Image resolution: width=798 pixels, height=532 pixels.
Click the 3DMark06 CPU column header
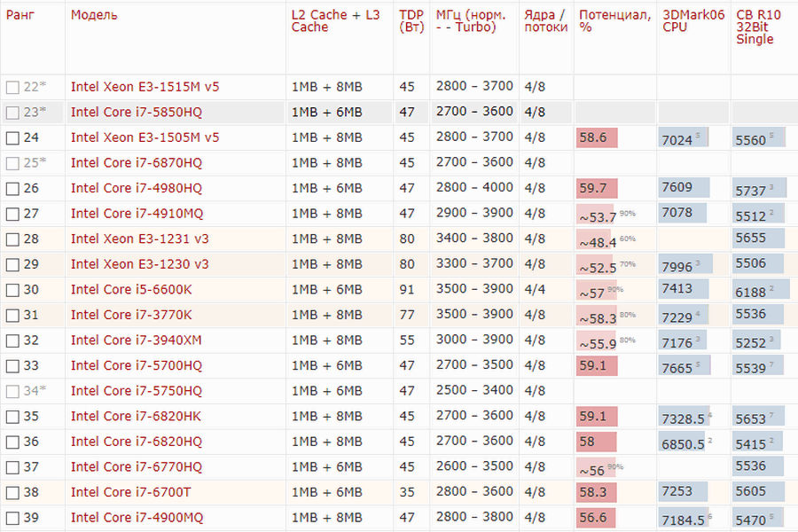tap(689, 21)
